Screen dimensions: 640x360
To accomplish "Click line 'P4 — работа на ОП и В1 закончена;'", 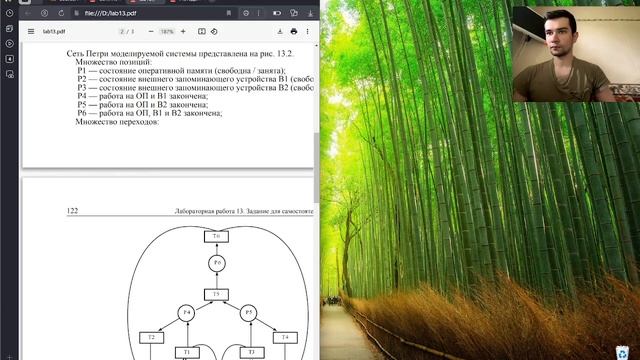I will click(142, 96).
